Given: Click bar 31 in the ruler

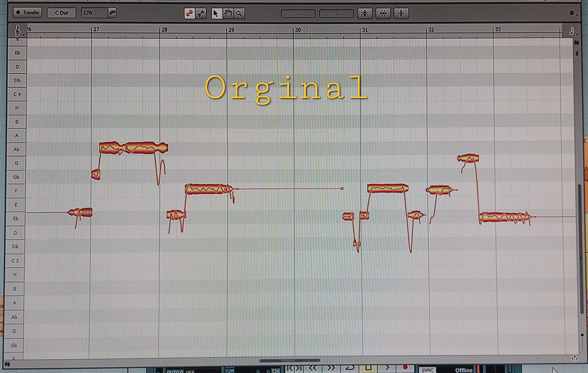Looking at the screenshot, I should (x=364, y=30).
